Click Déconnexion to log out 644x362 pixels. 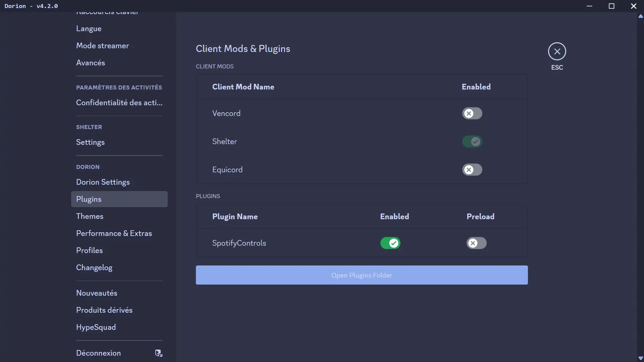119,353
